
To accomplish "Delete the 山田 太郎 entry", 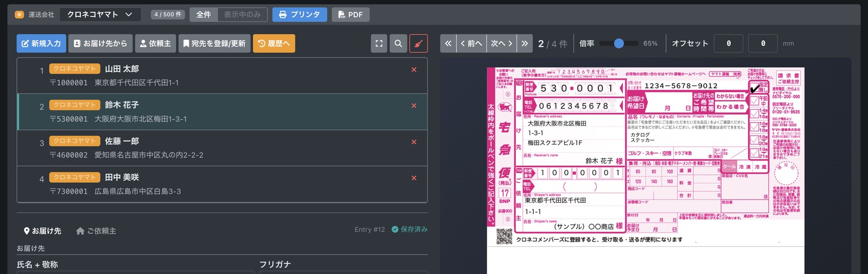I will pyautogui.click(x=414, y=69).
